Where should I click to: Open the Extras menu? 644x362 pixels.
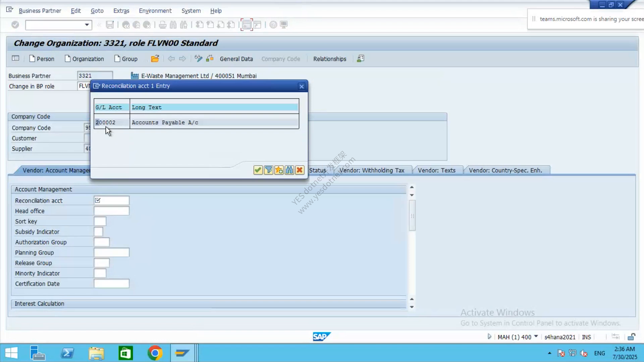(x=121, y=11)
